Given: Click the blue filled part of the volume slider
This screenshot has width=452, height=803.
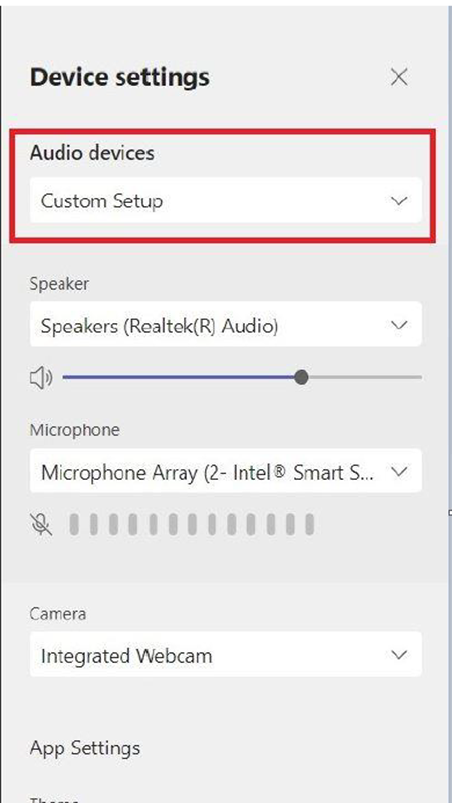Looking at the screenshot, I should tap(179, 377).
